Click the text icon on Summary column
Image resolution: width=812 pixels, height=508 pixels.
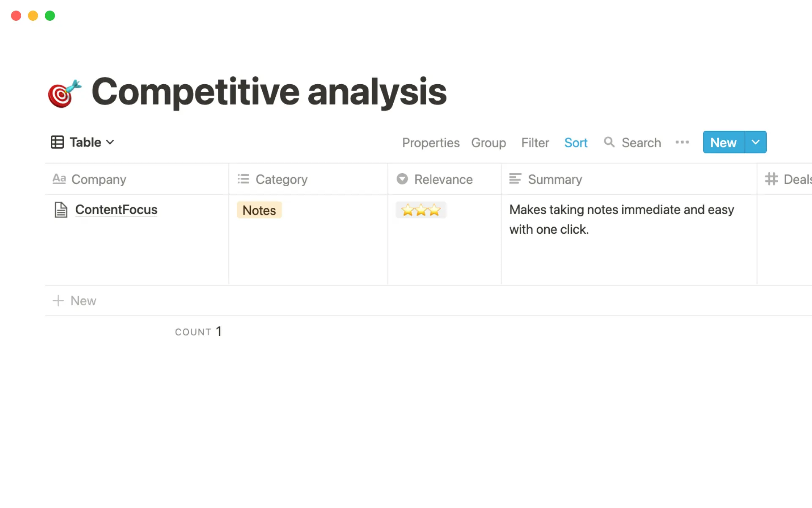click(x=516, y=179)
